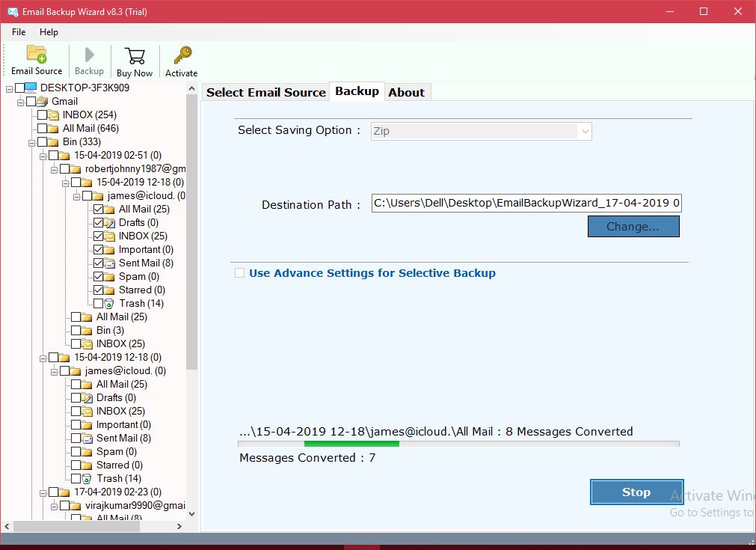The image size is (756, 550).
Task: Collapse the Bin (333) tree node
Action: tap(31, 141)
